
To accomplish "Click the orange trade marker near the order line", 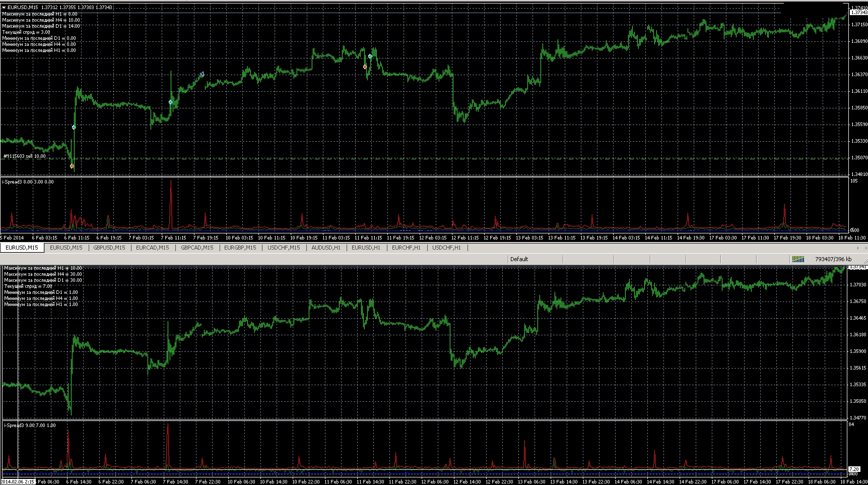I will [x=72, y=166].
